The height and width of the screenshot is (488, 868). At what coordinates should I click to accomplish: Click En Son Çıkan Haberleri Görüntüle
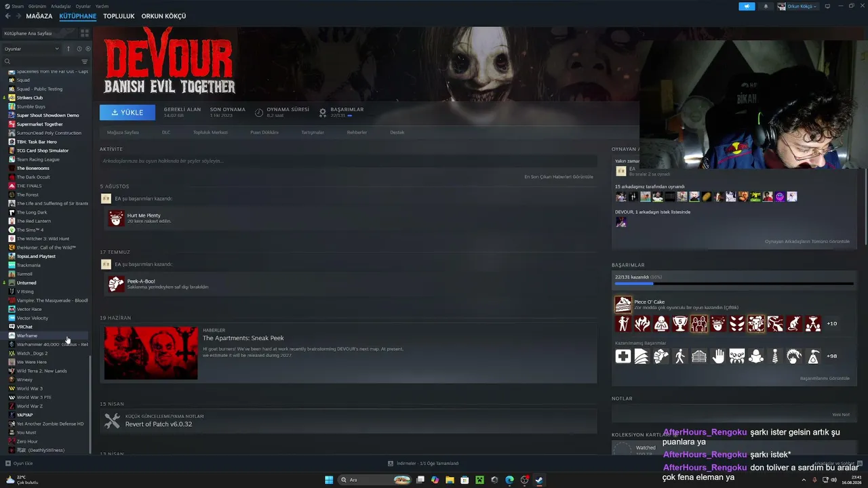coord(559,177)
